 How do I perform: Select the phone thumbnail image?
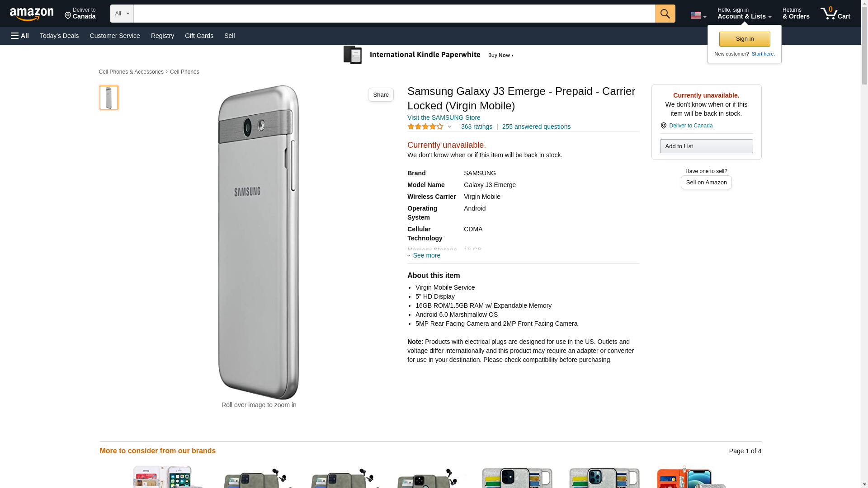click(109, 98)
